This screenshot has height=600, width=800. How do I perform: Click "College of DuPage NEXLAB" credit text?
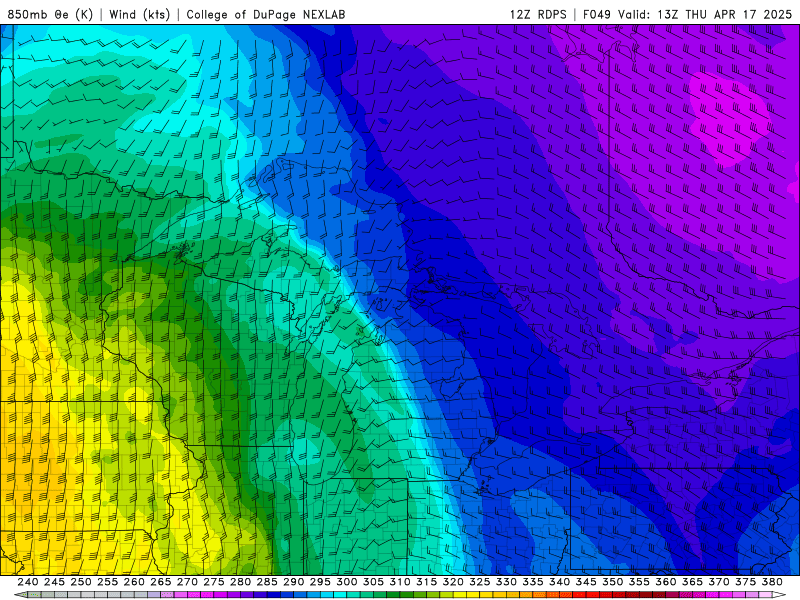click(x=266, y=14)
